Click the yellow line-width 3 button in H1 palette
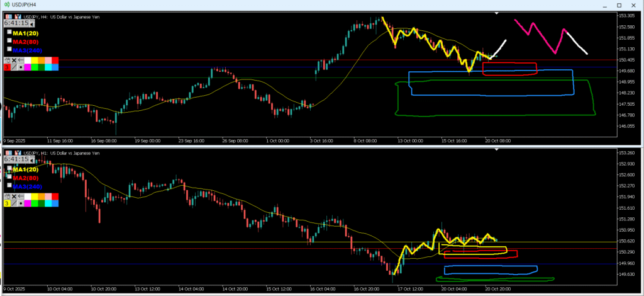This screenshot has width=644, height=296. (7, 203)
